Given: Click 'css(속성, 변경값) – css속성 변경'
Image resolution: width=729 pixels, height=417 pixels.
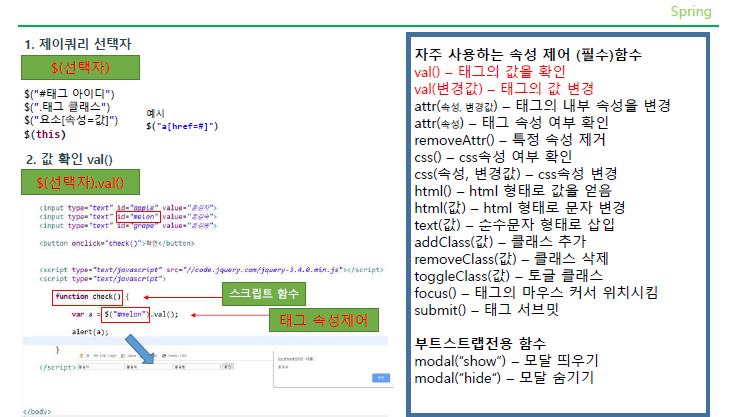Looking at the screenshot, I should pyautogui.click(x=516, y=174).
